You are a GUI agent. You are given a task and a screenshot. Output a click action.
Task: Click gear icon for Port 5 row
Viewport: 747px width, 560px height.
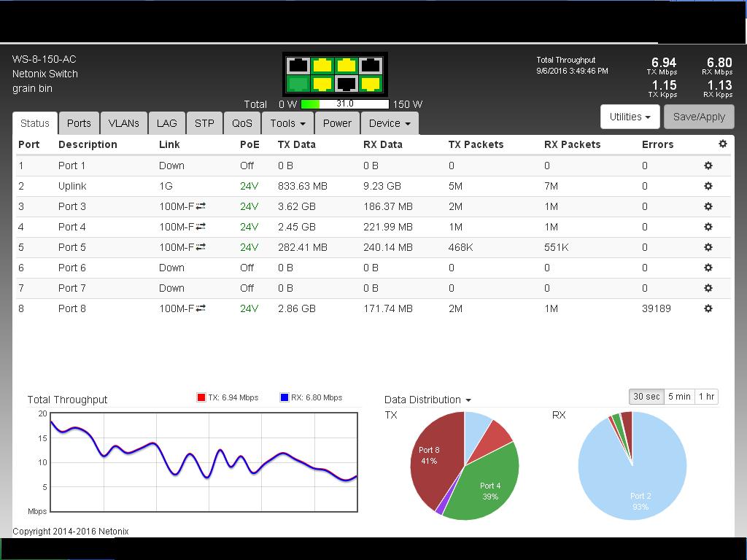[708, 247]
